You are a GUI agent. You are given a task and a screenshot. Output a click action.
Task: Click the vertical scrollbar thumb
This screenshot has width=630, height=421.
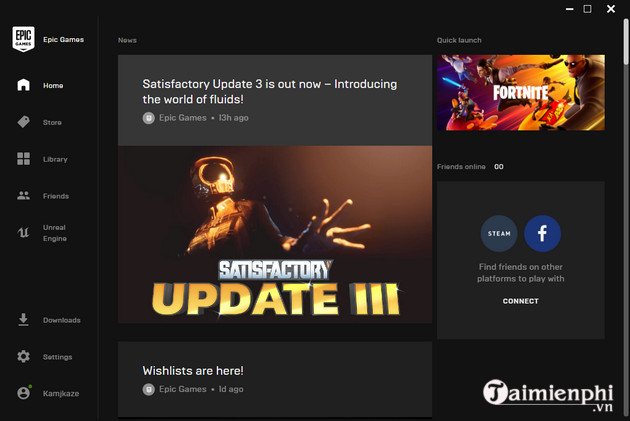626,41
